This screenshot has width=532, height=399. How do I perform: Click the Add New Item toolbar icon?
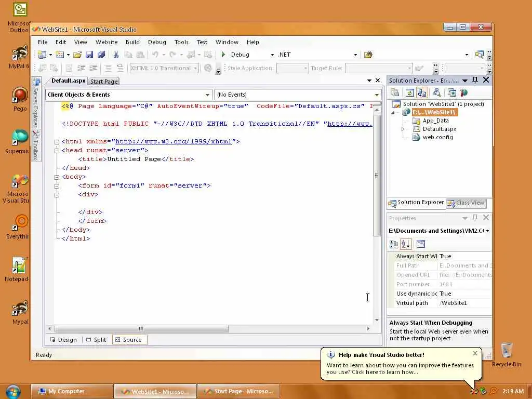[60, 55]
